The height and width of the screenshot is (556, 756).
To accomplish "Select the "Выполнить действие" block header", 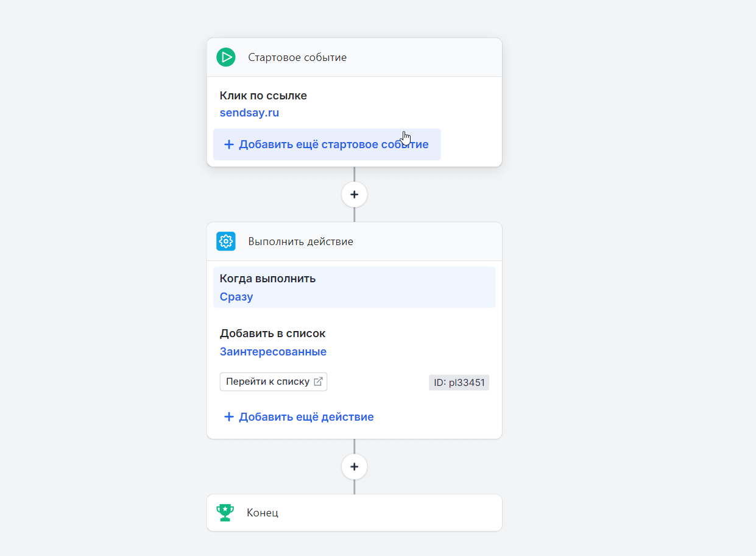I will pos(301,241).
